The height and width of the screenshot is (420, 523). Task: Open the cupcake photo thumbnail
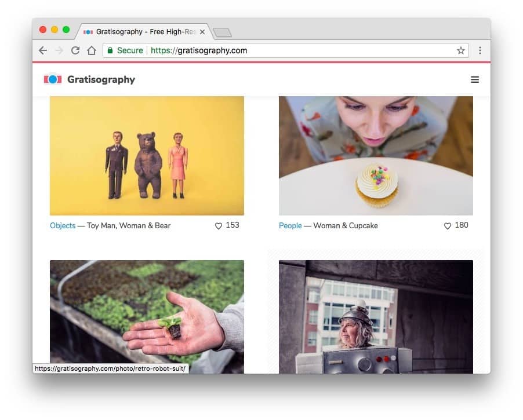[x=376, y=155]
